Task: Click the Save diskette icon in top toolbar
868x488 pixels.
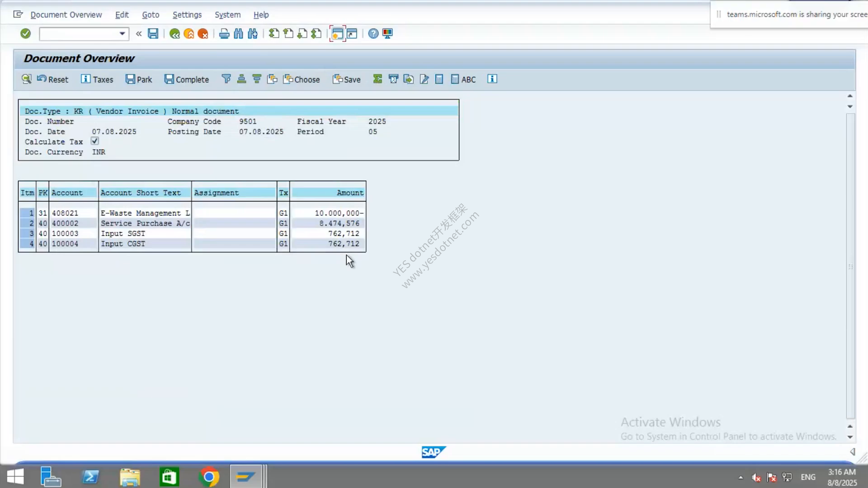Action: pyautogui.click(x=153, y=33)
